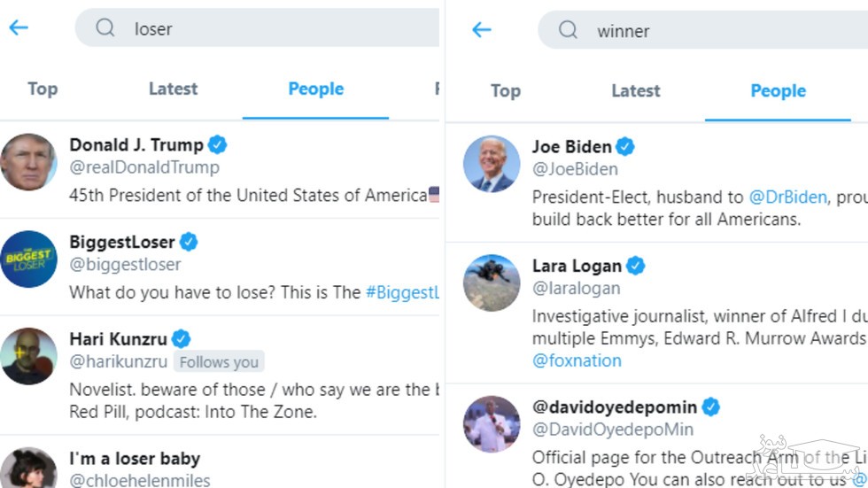Viewport: 868px width, 488px height.
Task: Switch to Latest tab in winner results
Action: coord(635,90)
